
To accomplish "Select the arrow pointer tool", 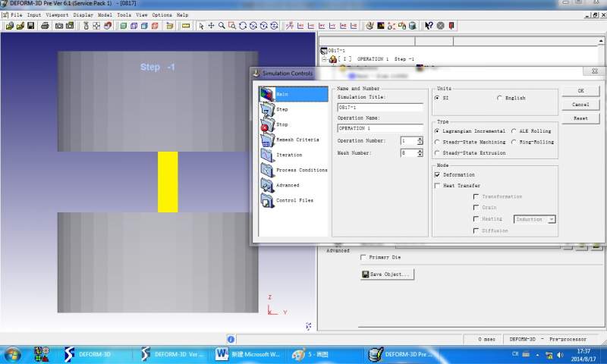I will [201, 26].
